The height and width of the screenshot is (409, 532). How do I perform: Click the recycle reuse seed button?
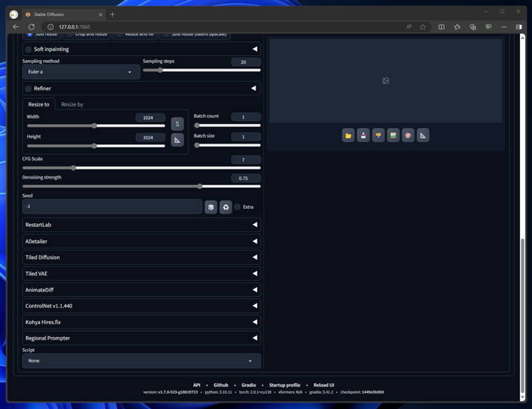point(225,207)
